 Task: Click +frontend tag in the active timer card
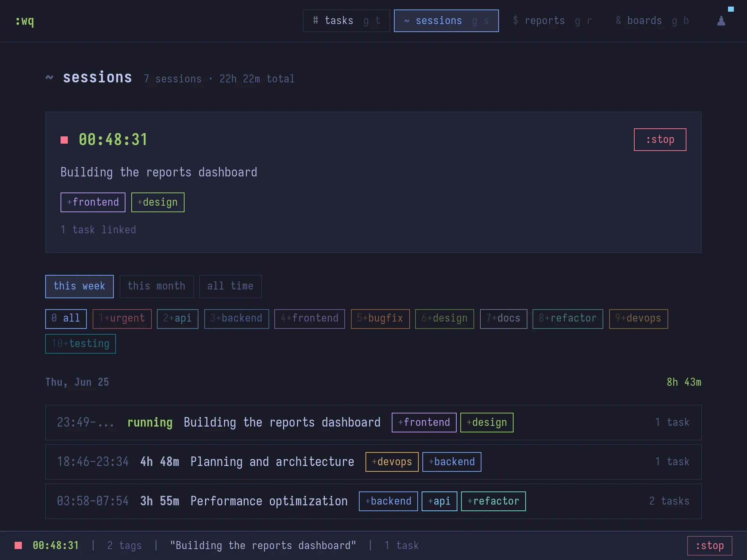pyautogui.click(x=93, y=202)
